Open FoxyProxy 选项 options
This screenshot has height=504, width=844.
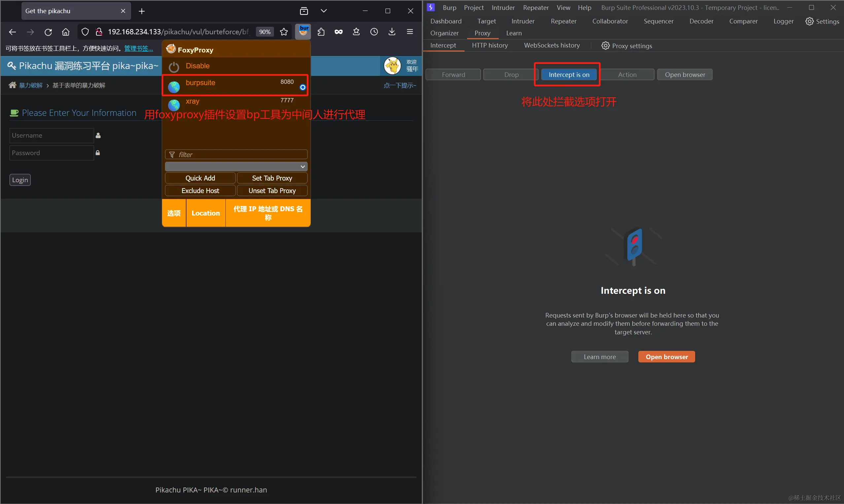(174, 213)
